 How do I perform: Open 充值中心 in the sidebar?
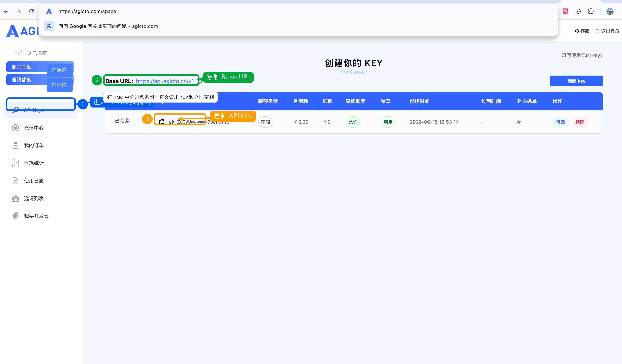tap(40, 128)
